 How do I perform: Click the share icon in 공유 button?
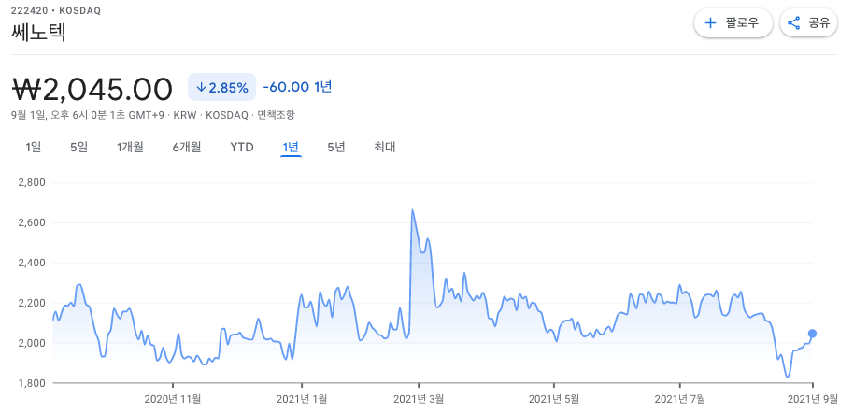point(794,23)
